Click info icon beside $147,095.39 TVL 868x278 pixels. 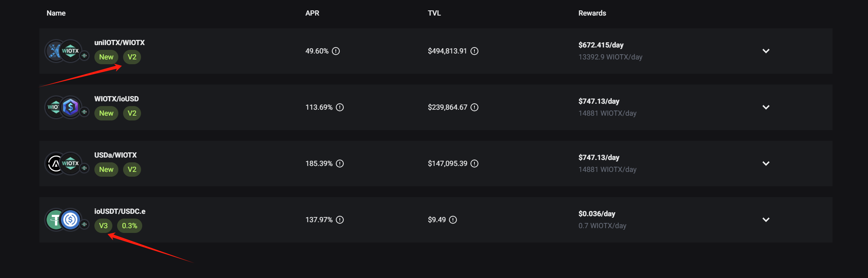474,164
